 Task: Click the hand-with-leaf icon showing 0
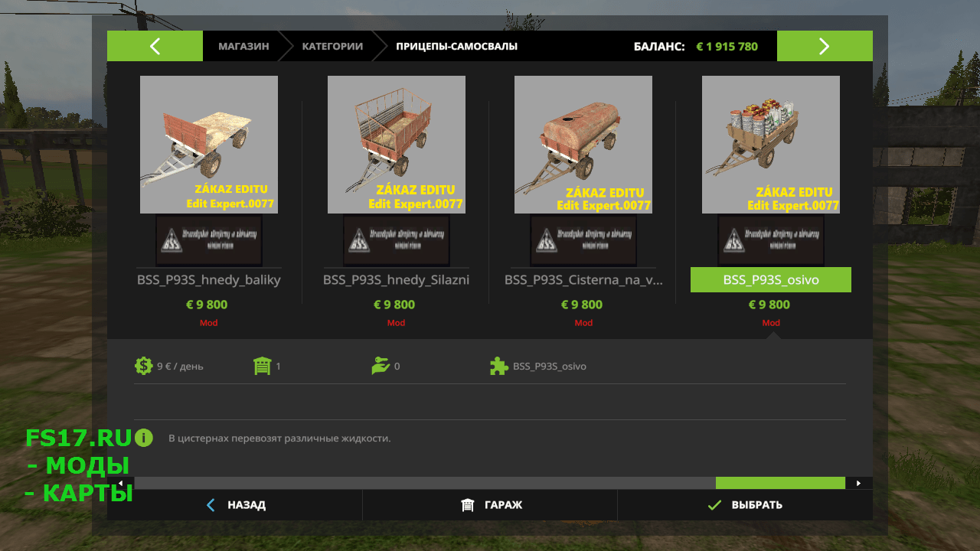381,366
